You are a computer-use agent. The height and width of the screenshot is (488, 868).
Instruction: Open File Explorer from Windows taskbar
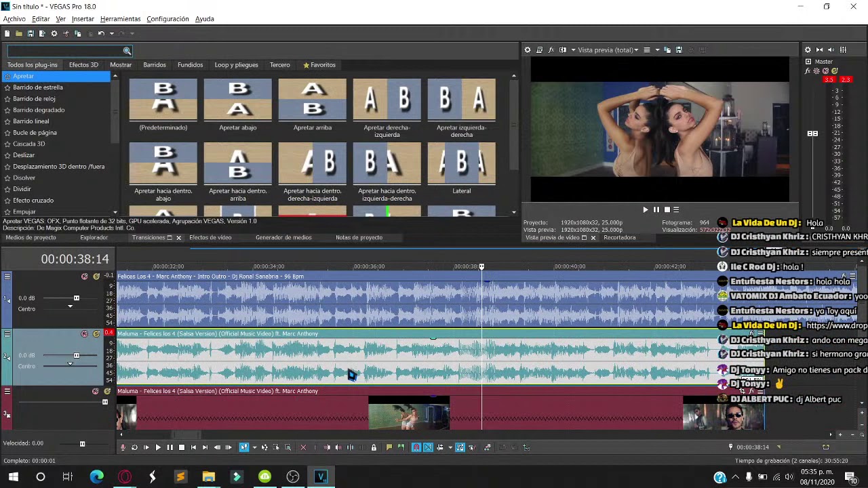[x=208, y=477]
